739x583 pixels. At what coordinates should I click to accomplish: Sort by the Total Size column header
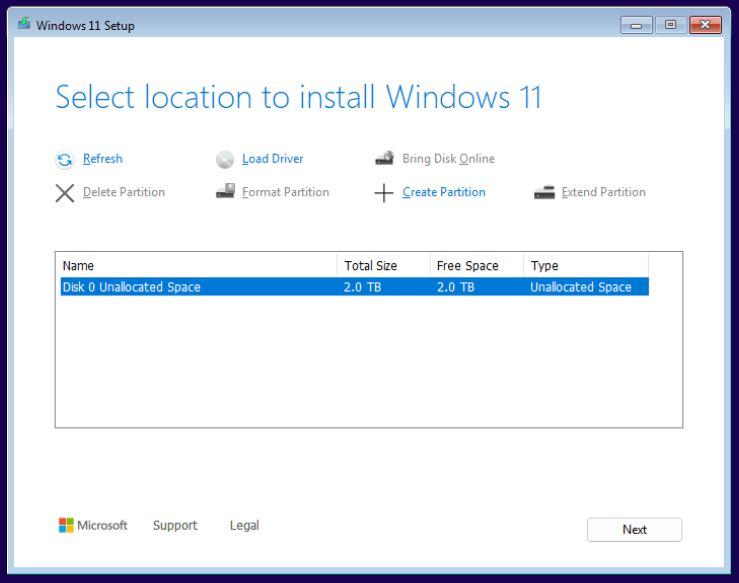click(x=384, y=266)
